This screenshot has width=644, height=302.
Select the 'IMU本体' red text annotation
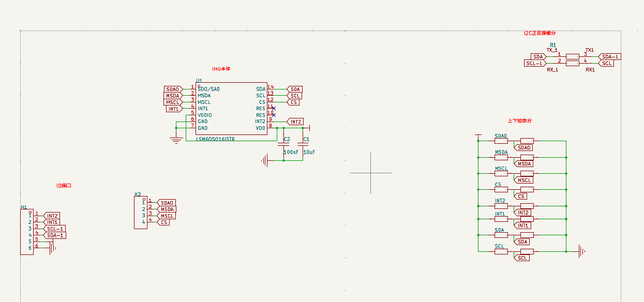221,69
